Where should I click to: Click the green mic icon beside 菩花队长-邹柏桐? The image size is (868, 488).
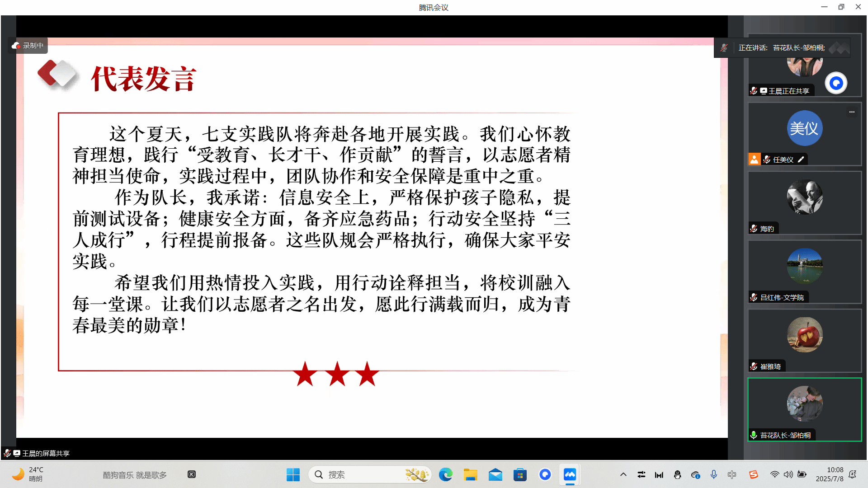(x=754, y=435)
